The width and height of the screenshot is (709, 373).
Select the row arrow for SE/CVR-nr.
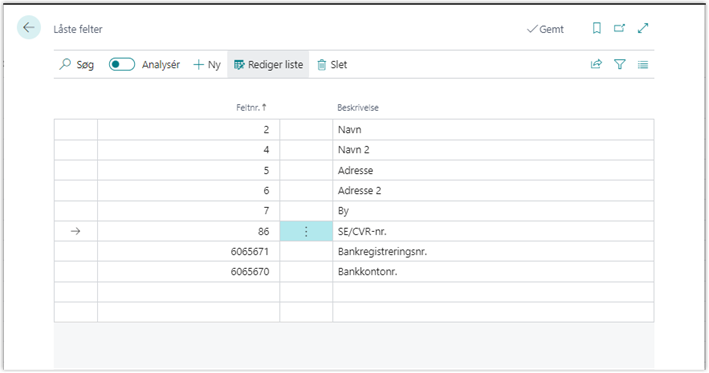click(x=76, y=231)
